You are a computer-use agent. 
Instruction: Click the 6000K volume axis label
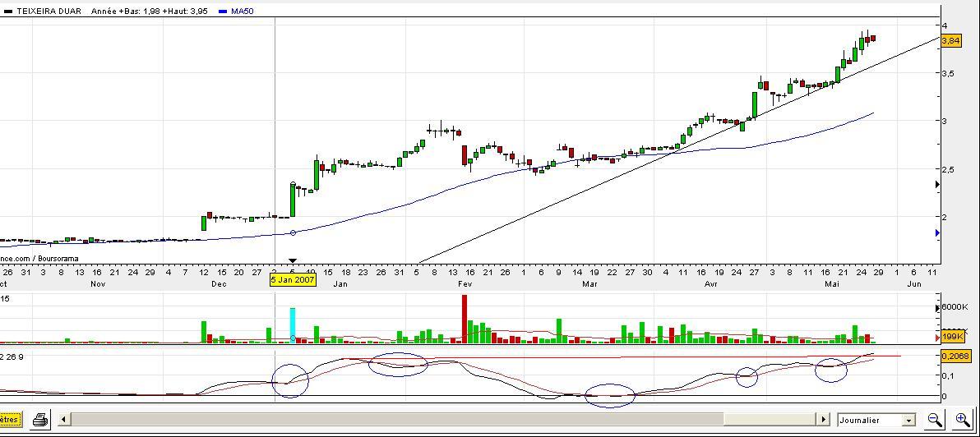pos(954,308)
